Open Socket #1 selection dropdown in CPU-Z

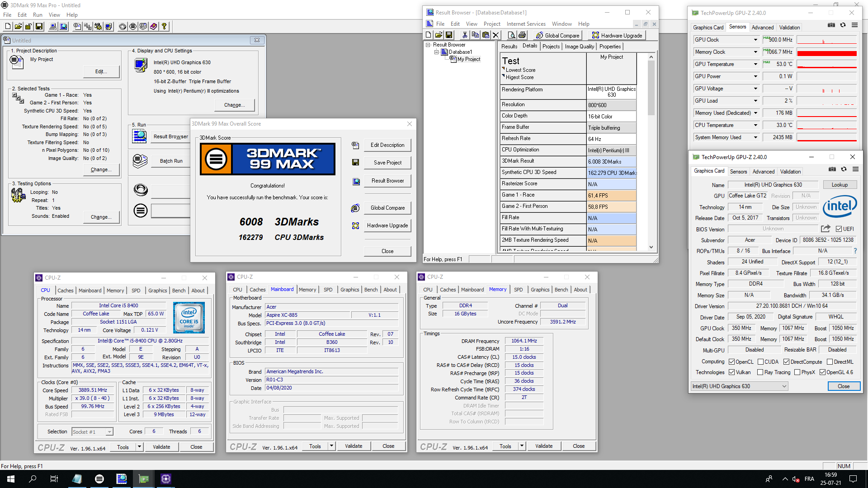coord(92,432)
